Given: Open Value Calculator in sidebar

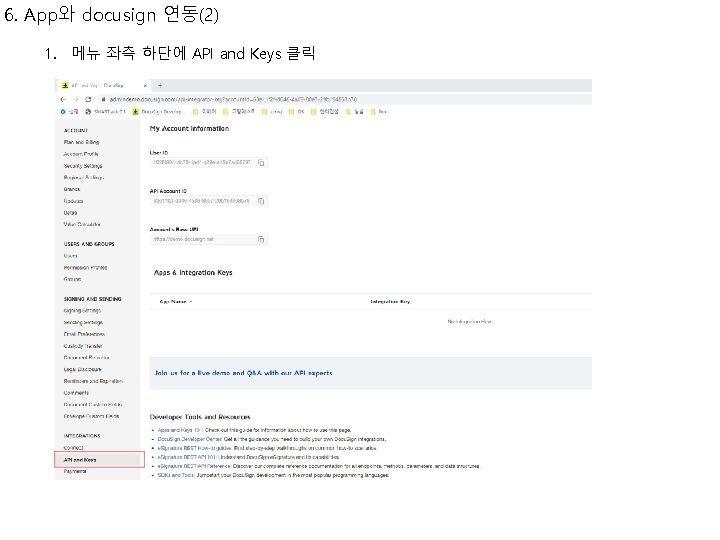Looking at the screenshot, I should point(82,225).
